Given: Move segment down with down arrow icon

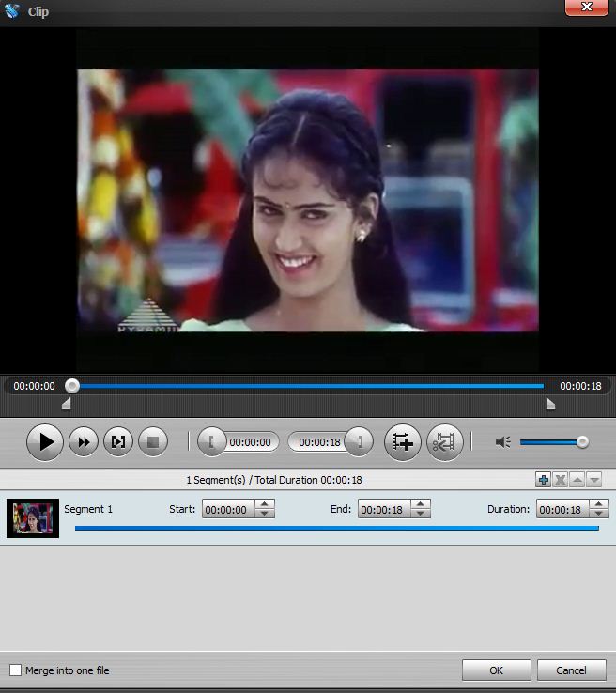Looking at the screenshot, I should tap(594, 480).
